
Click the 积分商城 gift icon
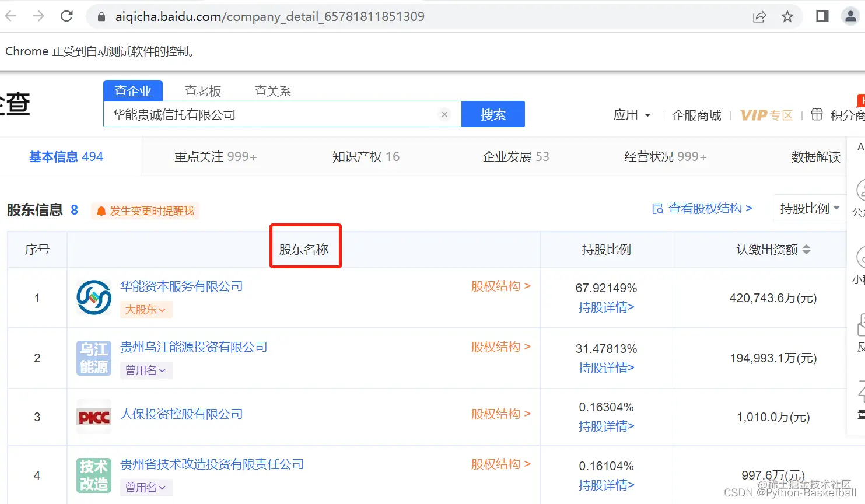(817, 114)
